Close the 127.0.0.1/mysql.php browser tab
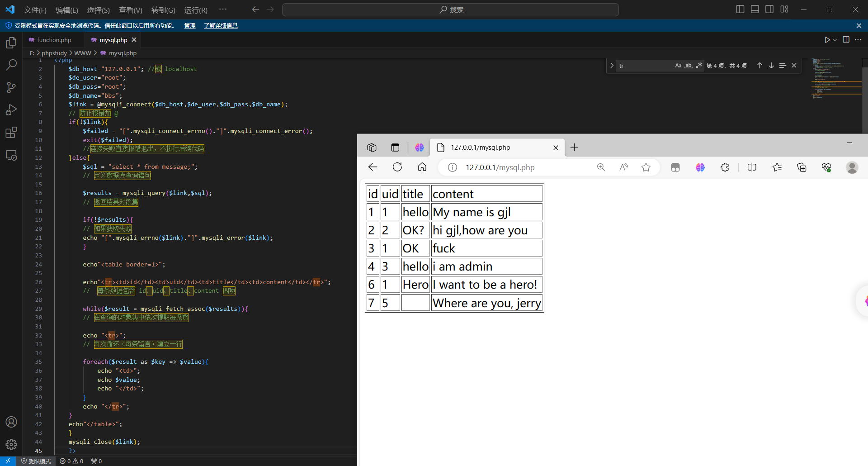868x466 pixels. point(556,147)
